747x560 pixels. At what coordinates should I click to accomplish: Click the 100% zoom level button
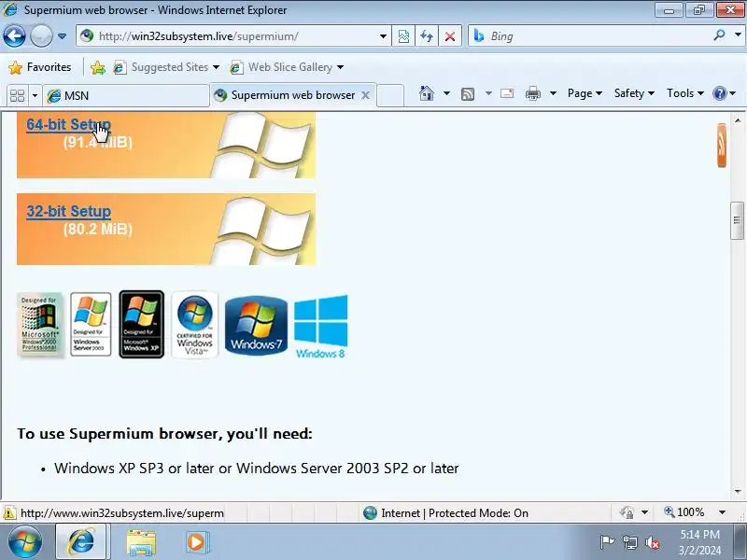click(684, 512)
